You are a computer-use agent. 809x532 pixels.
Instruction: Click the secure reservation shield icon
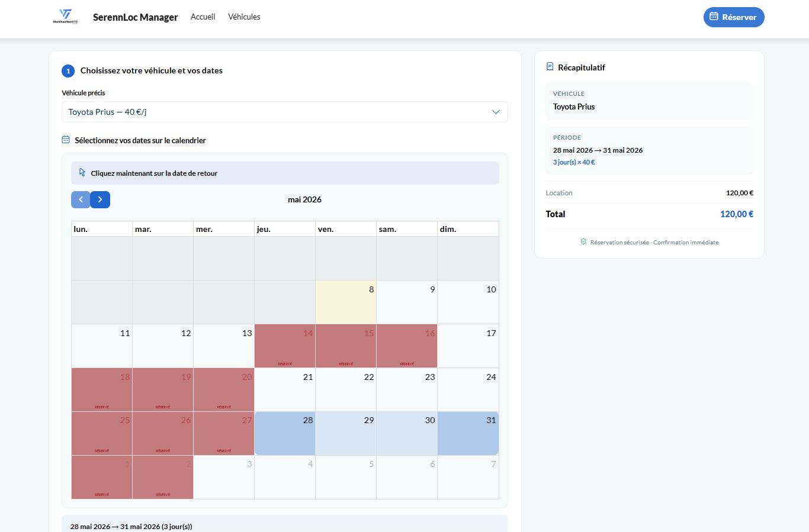point(583,241)
